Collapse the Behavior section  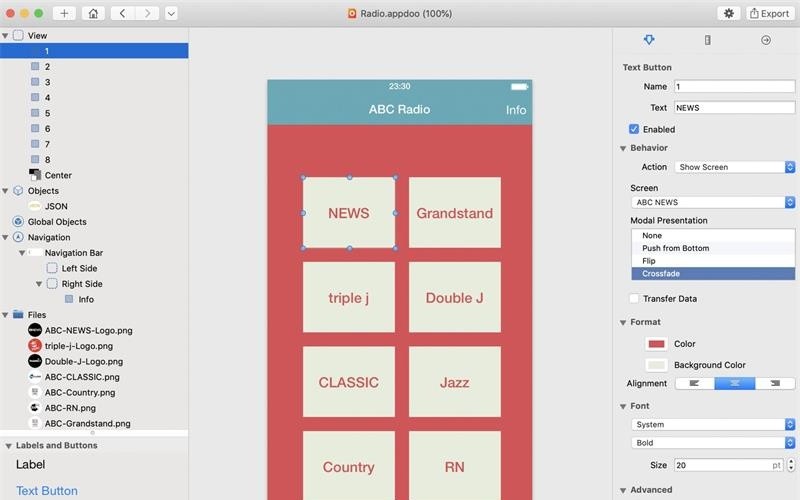(623, 148)
